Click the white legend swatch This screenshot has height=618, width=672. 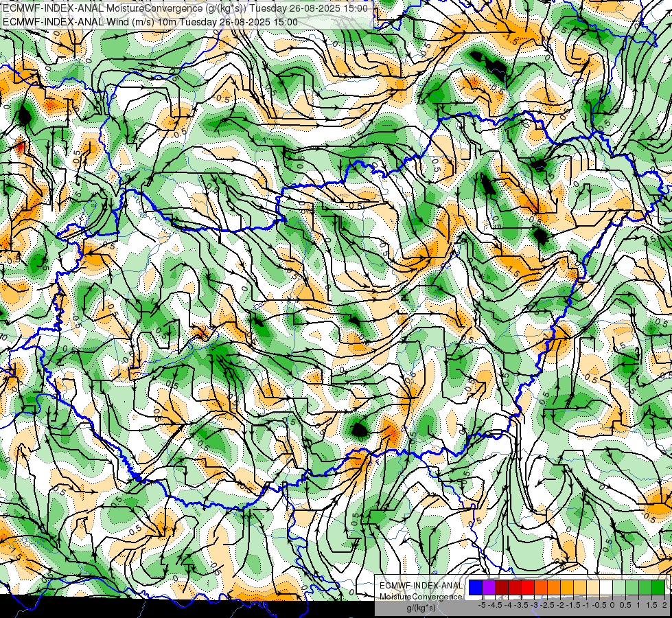(606, 587)
